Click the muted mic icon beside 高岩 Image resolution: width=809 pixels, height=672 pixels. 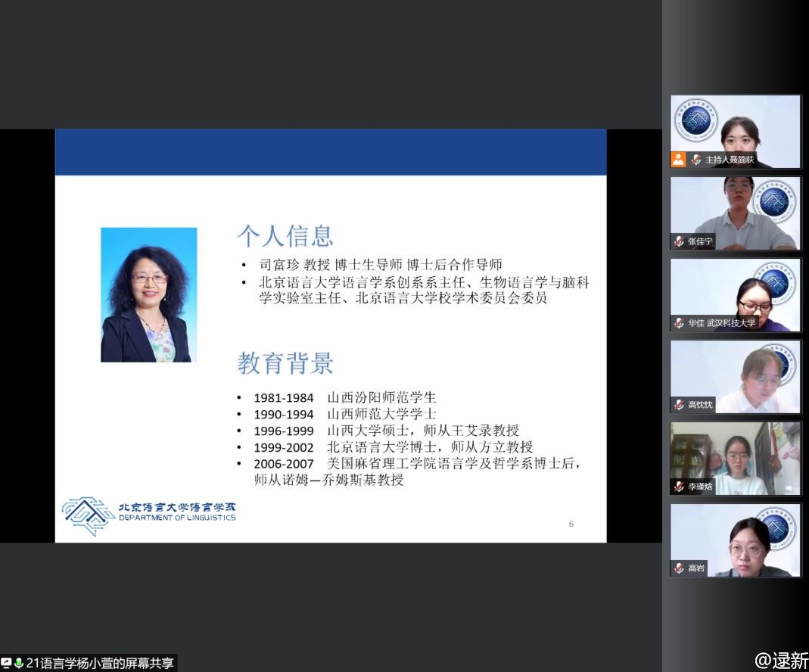[679, 568]
